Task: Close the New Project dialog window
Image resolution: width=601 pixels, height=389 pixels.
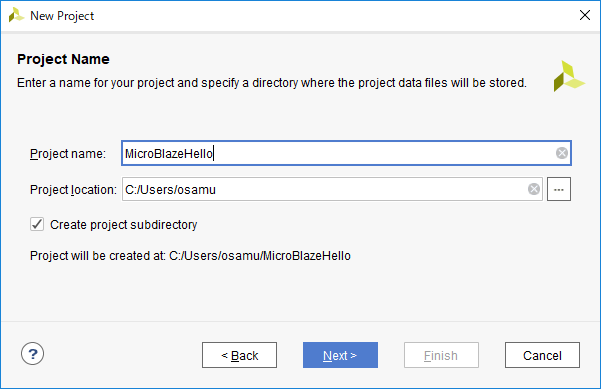Action: click(x=585, y=15)
